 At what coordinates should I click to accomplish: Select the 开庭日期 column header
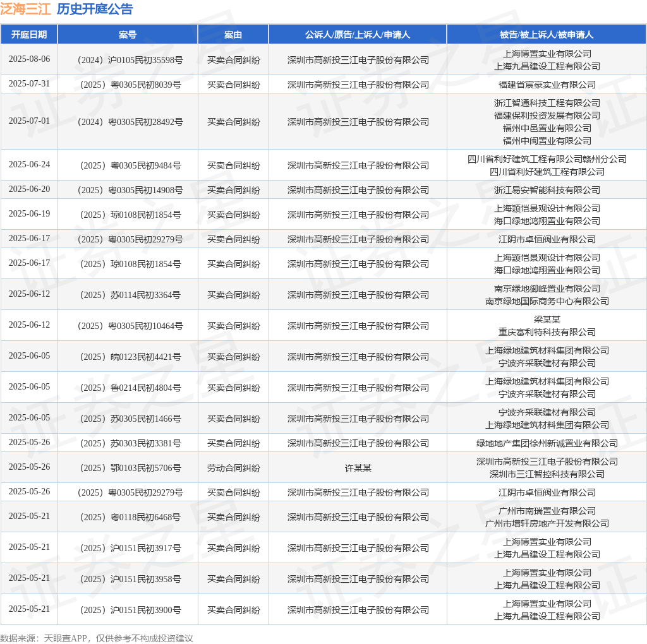coord(29,35)
